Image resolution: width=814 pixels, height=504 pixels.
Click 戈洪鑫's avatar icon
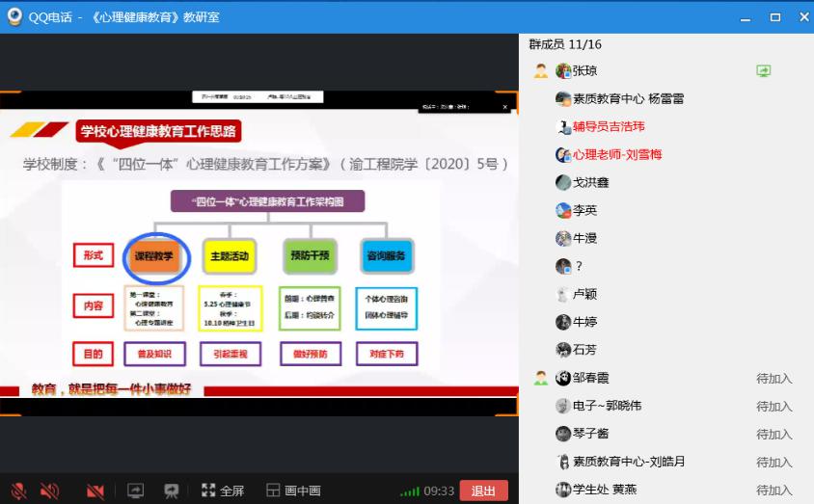[x=563, y=182]
